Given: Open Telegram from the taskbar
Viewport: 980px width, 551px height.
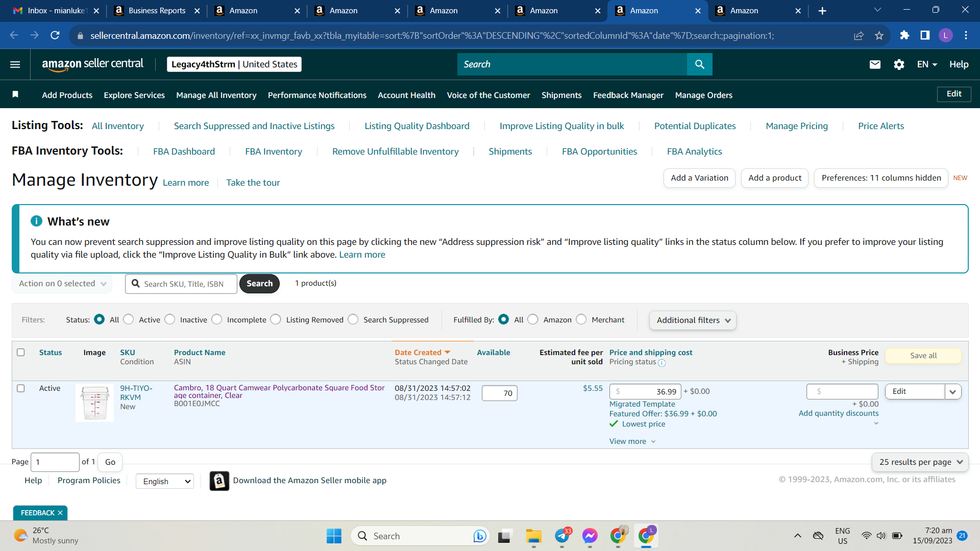Looking at the screenshot, I should [x=562, y=536].
